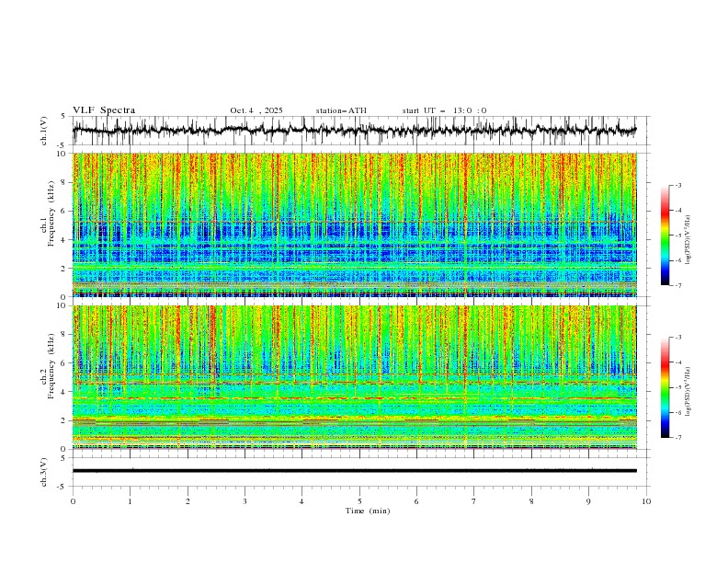This screenshot has height=563, width=728.
Task: Click the ch.3 voltage flat trace
Action: (354, 471)
